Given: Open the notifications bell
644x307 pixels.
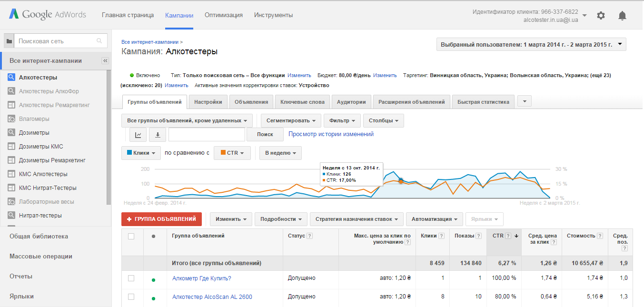Looking at the screenshot, I should (622, 15).
